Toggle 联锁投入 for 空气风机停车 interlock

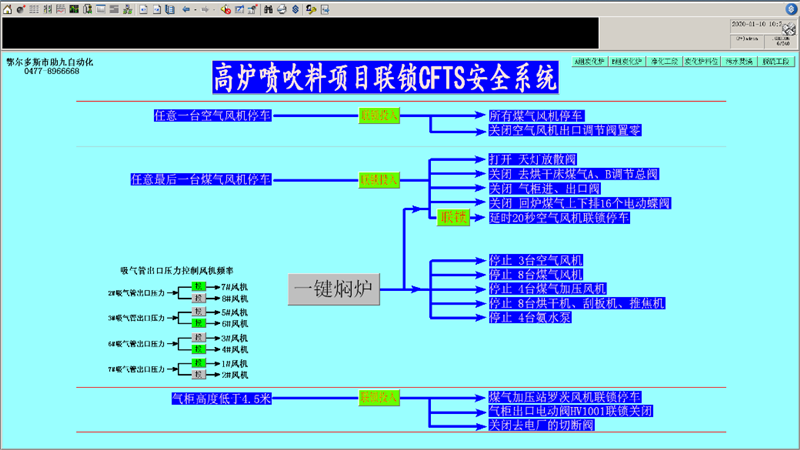point(379,116)
